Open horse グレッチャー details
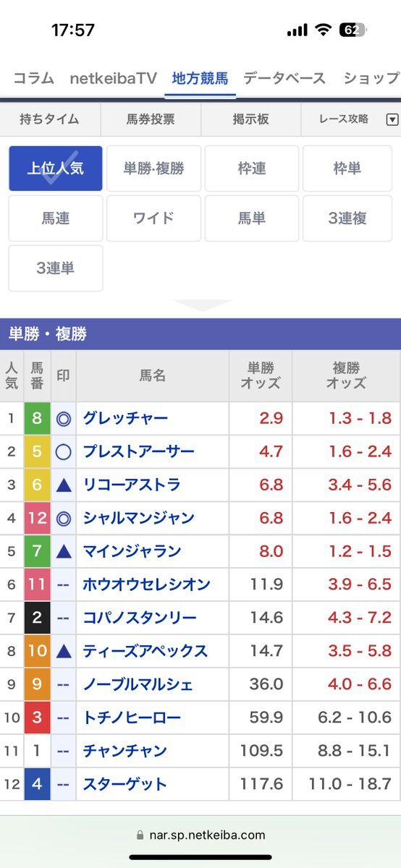Viewport: 401px width, 868px height. pyautogui.click(x=125, y=418)
